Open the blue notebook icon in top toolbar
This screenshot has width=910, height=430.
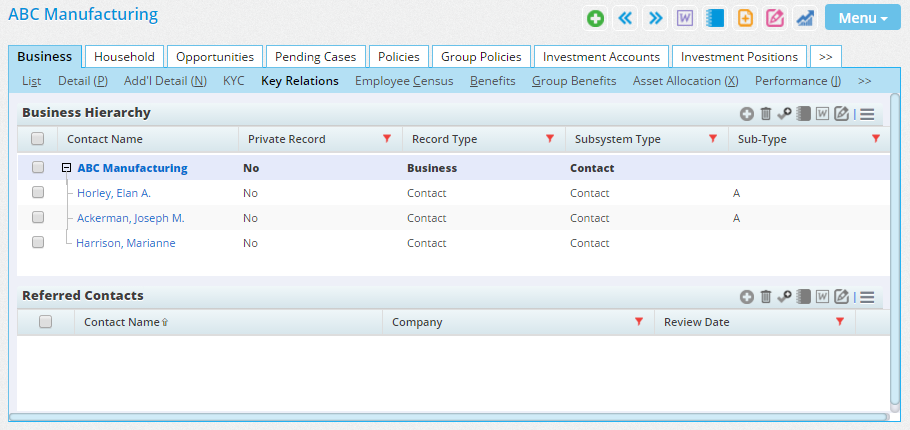click(x=714, y=18)
